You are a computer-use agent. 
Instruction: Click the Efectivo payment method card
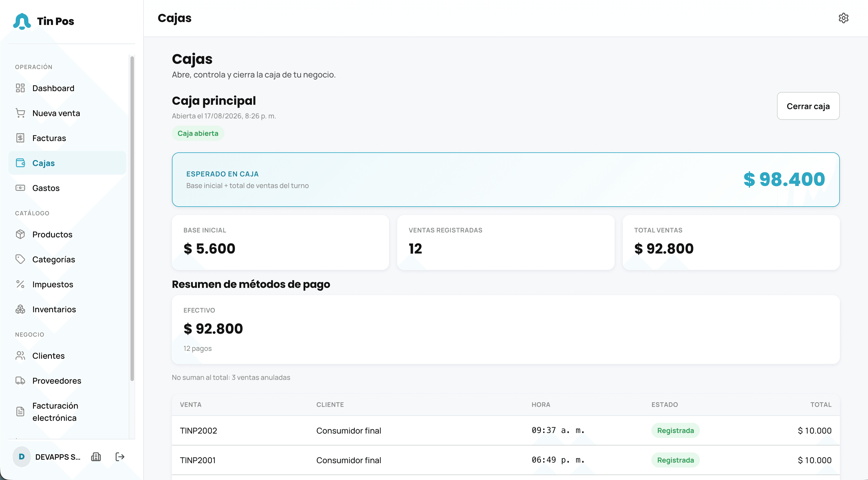click(x=505, y=329)
